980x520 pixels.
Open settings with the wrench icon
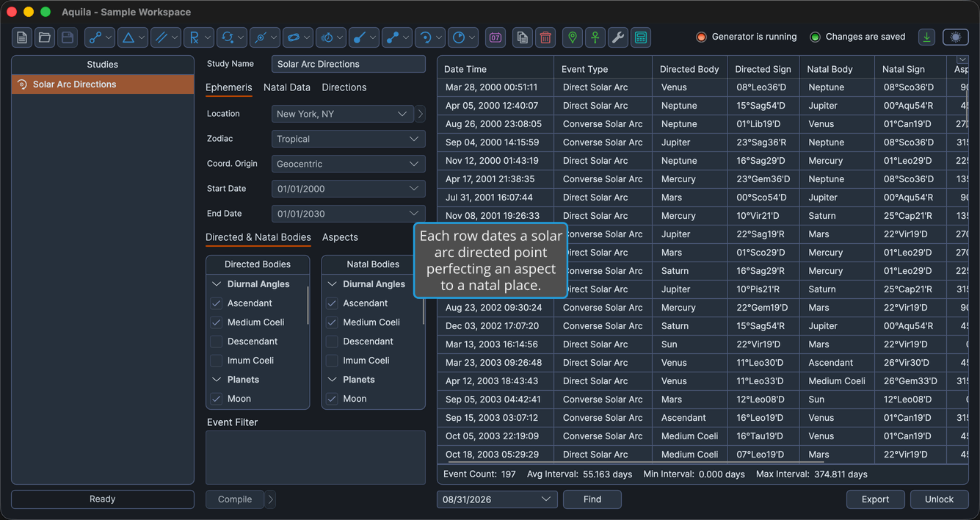(618, 37)
